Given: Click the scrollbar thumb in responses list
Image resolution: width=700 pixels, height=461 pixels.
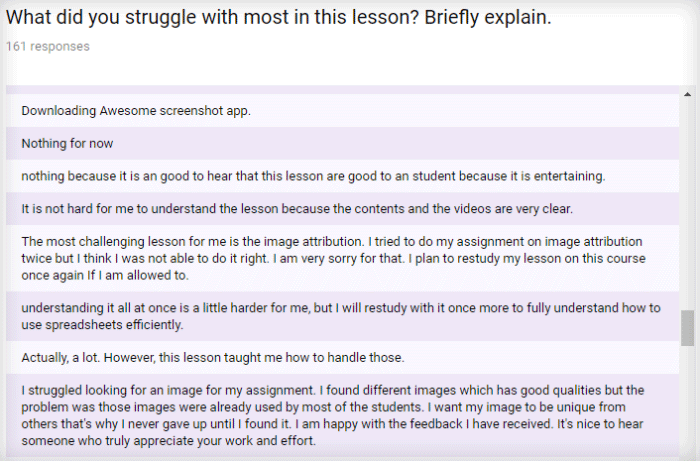Looking at the screenshot, I should (x=687, y=328).
